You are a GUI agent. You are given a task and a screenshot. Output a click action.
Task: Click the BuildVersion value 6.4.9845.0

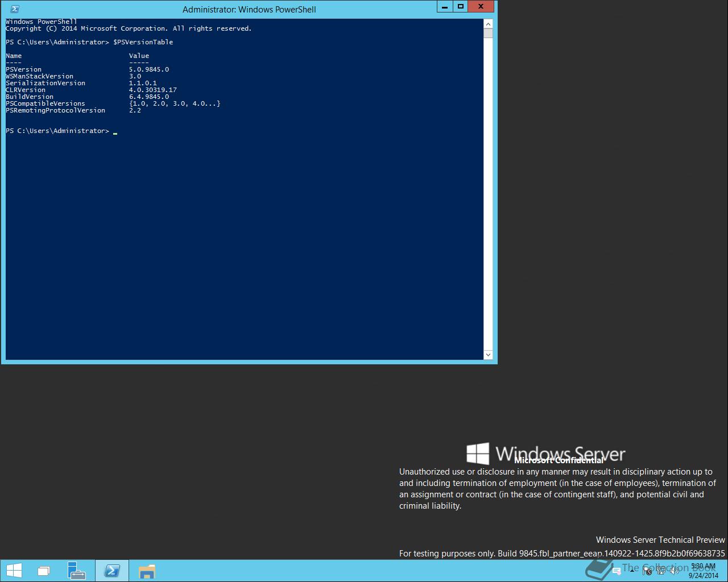tap(149, 97)
